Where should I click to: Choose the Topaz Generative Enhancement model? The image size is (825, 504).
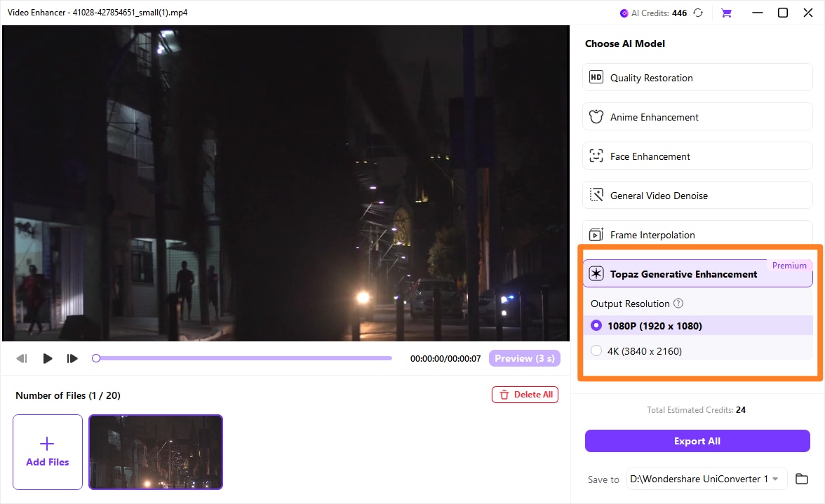(x=697, y=273)
